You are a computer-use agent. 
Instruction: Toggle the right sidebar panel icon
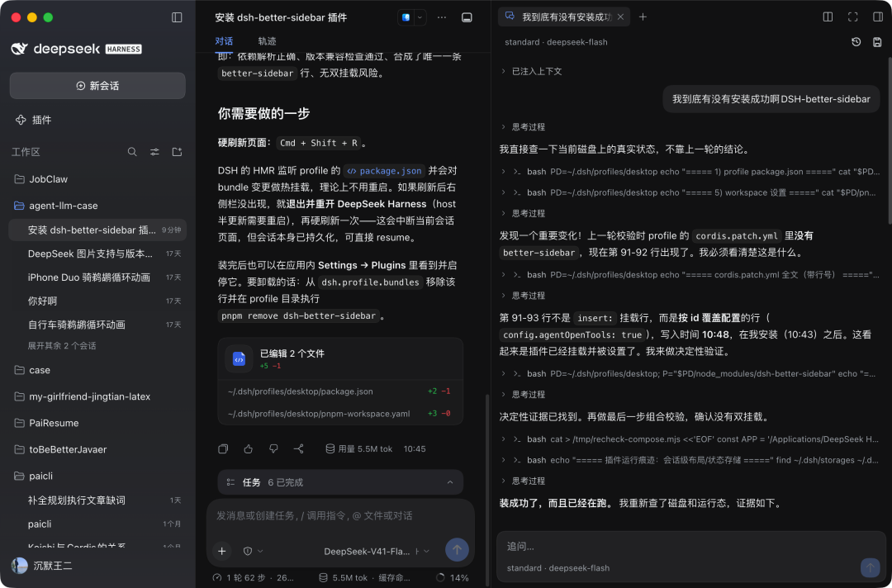click(x=878, y=17)
